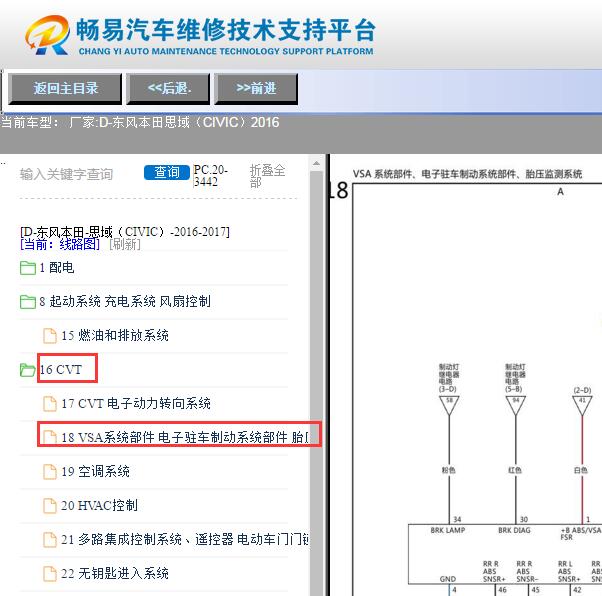Image resolution: width=602 pixels, height=596 pixels.
Task: Expand the 1 配电 folder icon
Action: click(28, 268)
